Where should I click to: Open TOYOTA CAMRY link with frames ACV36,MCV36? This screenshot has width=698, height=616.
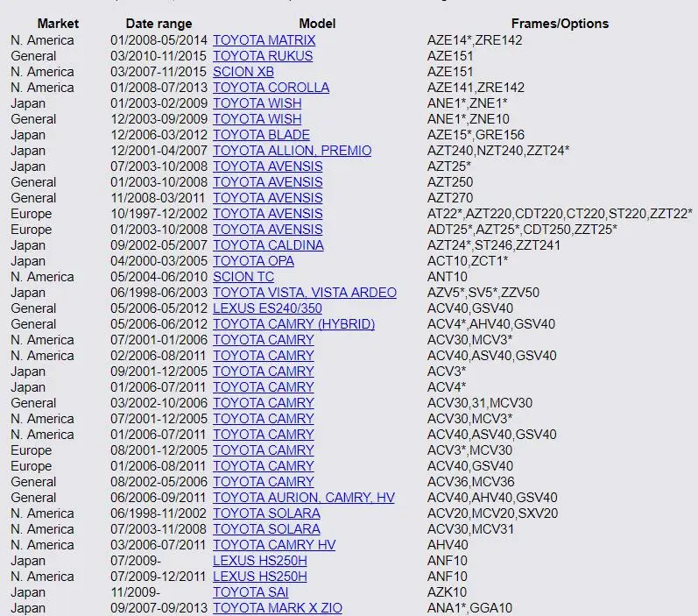click(264, 482)
